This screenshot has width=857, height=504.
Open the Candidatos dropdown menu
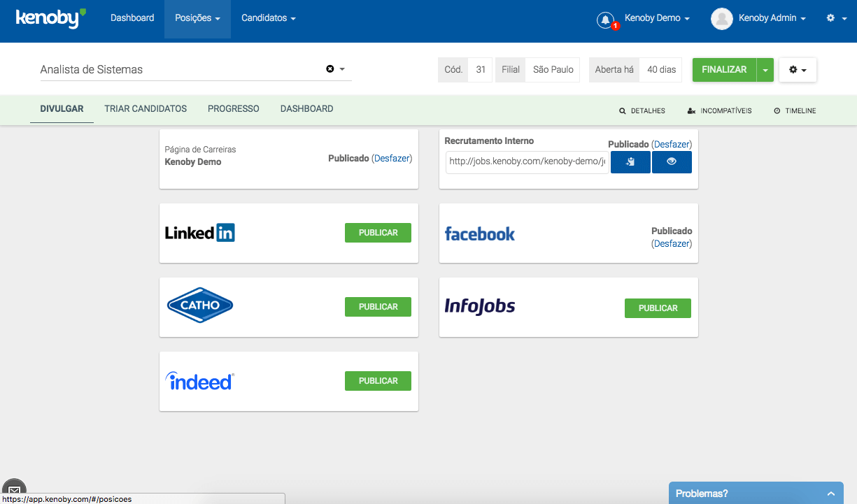coord(269,18)
